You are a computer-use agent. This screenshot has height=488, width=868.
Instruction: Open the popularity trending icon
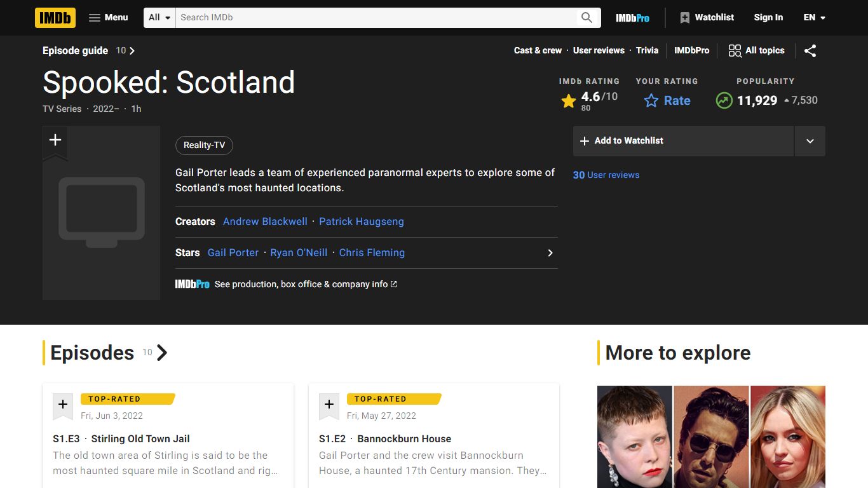[x=724, y=100]
